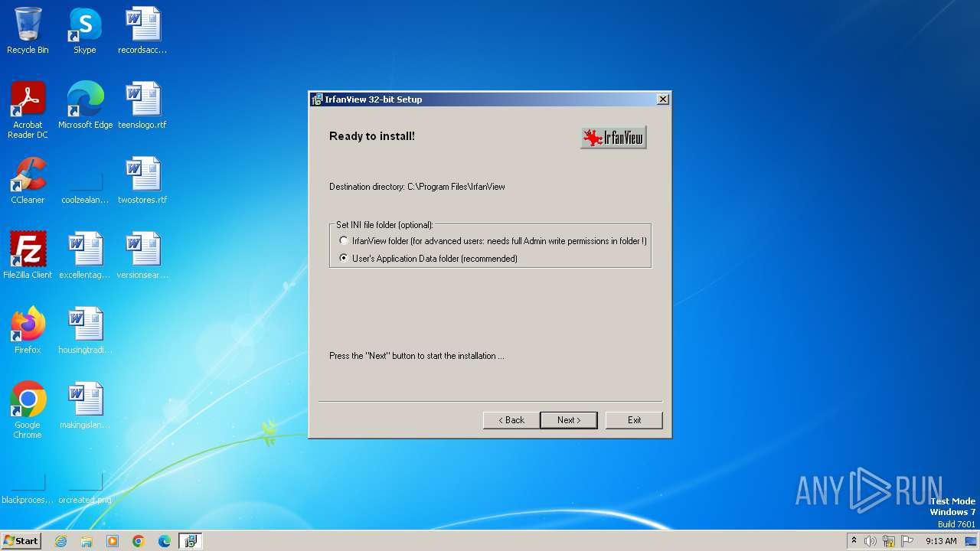Select the makingislan document icon
980x551 pixels.
[85, 406]
